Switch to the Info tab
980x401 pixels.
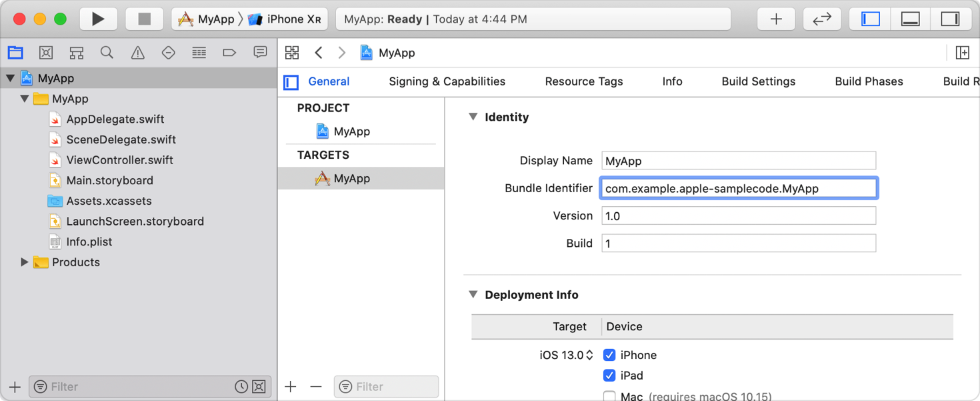672,81
